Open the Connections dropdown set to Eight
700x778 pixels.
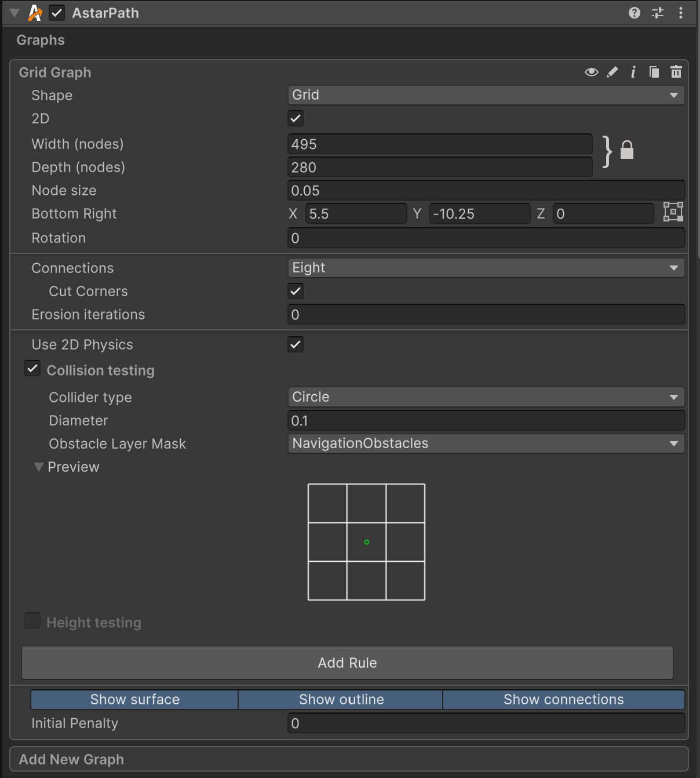(x=486, y=268)
